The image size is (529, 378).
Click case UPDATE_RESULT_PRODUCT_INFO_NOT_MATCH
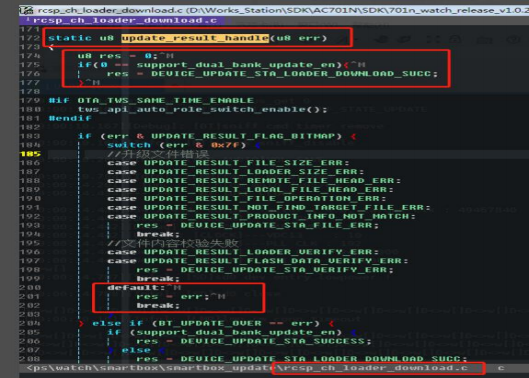(261, 216)
